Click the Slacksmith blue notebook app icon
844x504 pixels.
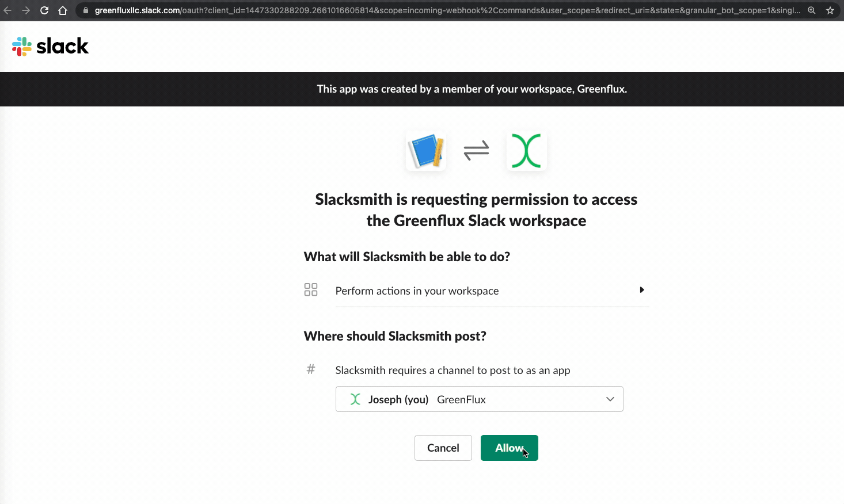click(x=426, y=151)
